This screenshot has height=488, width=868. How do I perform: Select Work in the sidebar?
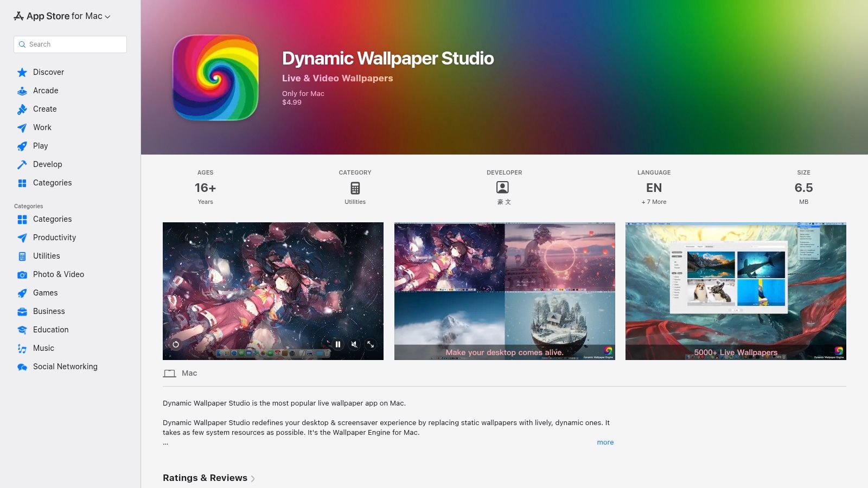point(42,127)
